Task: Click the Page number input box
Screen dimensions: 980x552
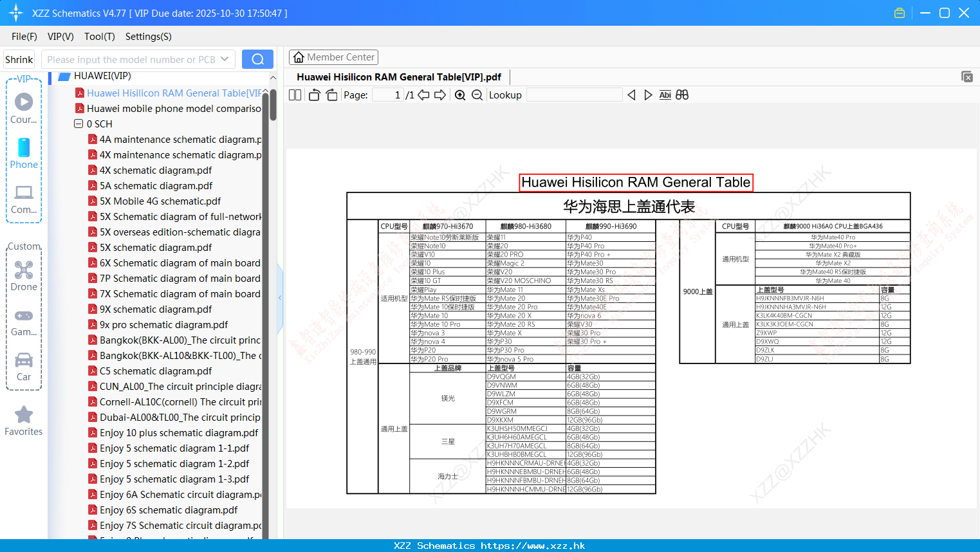Action: pyautogui.click(x=387, y=95)
